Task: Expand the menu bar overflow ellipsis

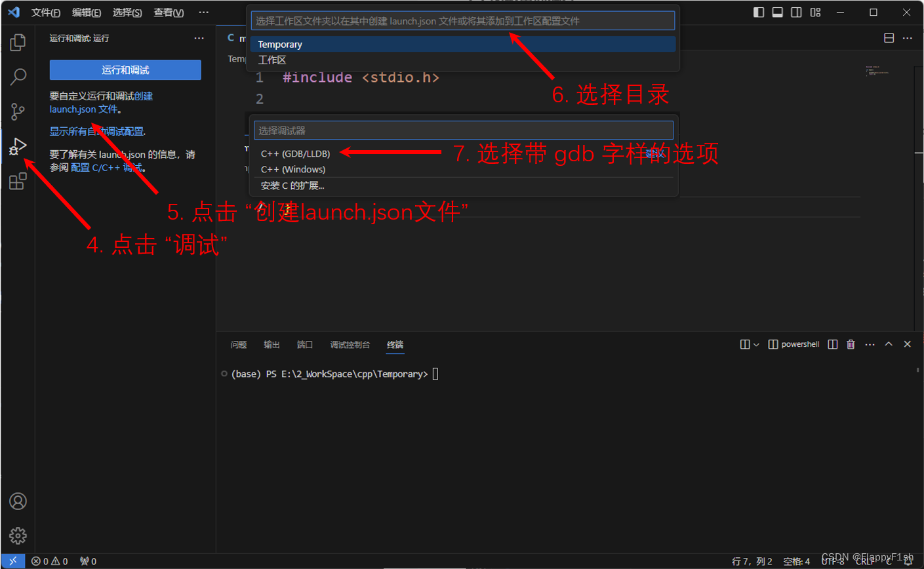Action: (204, 12)
